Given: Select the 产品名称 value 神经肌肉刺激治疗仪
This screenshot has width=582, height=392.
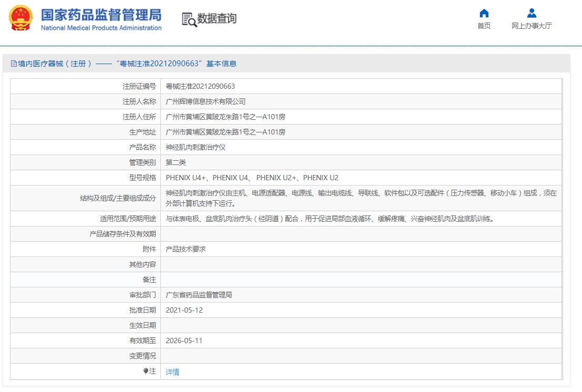Looking at the screenshot, I should (196, 147).
